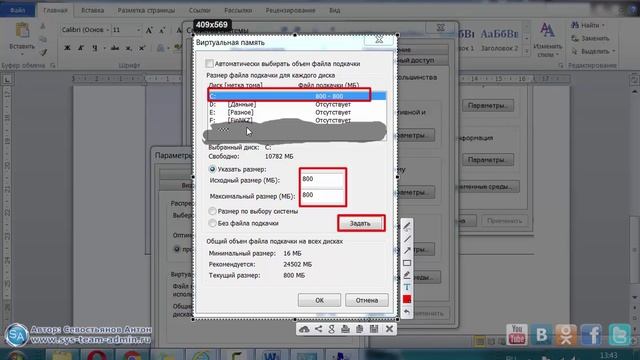Toggle italic К formatting in Word
The height and width of the screenshot is (360, 640).
tap(81, 48)
